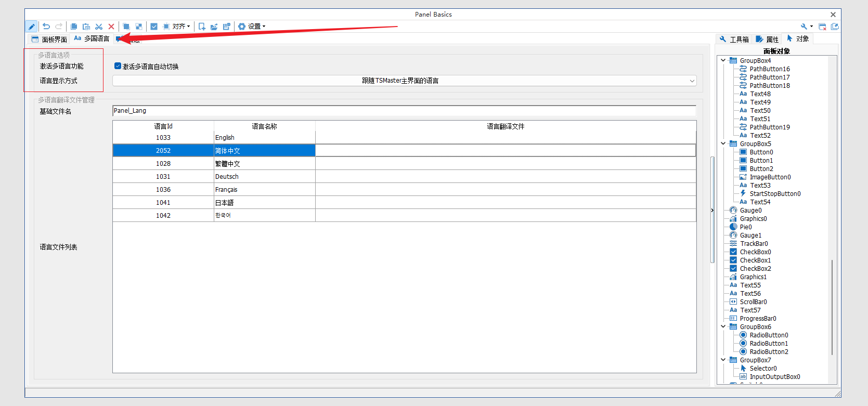Select the 繁體中文 language row
The image size is (868, 406).
coord(404,164)
